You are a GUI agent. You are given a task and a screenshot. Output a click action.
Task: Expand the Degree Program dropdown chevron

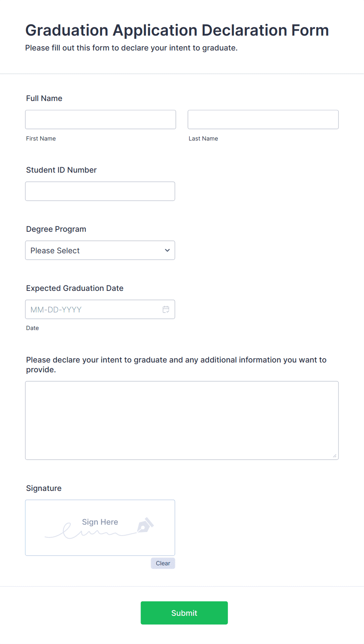coord(167,250)
